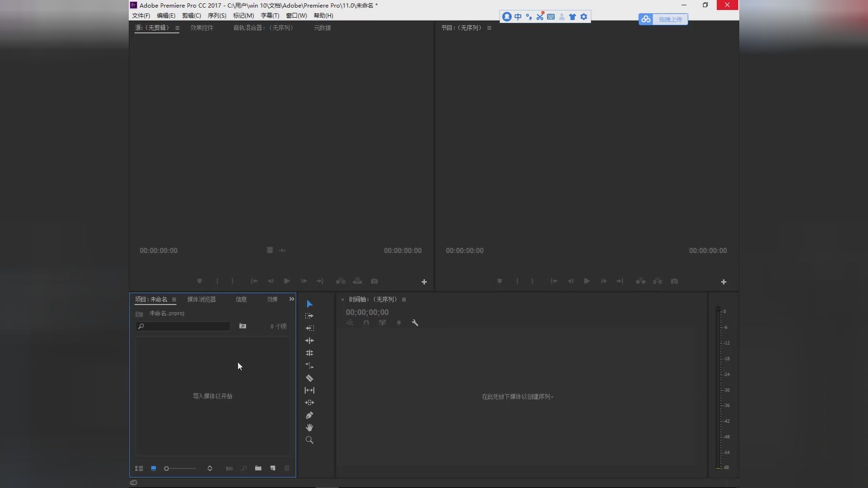Click Automate to Sequence icon
The image size is (868, 488).
pyautogui.click(x=229, y=468)
